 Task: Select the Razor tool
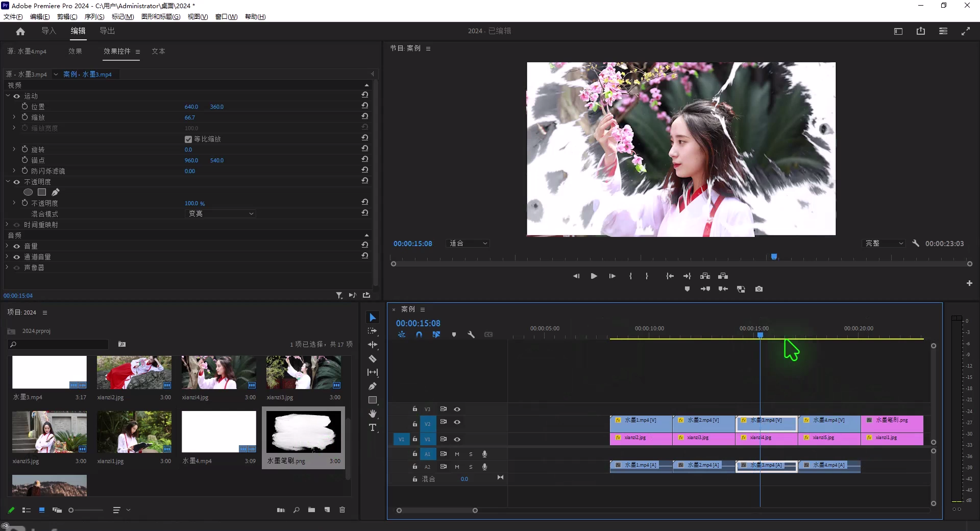373,359
